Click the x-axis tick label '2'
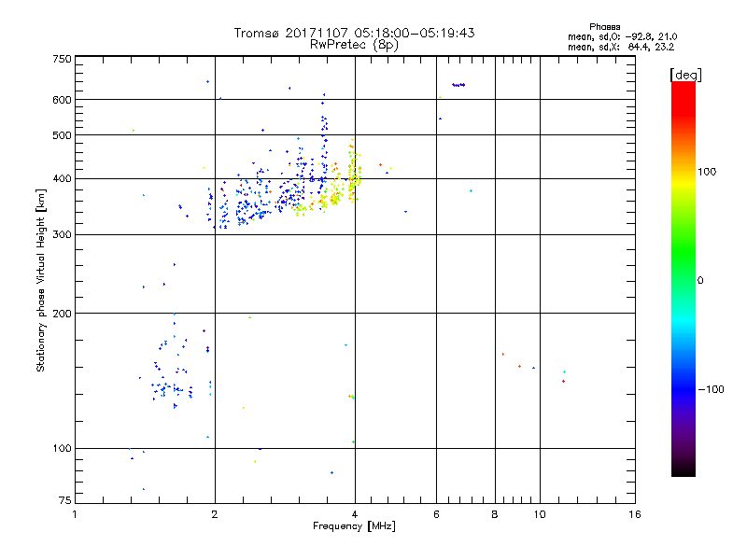Screen dimensions: 747x560 click(x=215, y=514)
